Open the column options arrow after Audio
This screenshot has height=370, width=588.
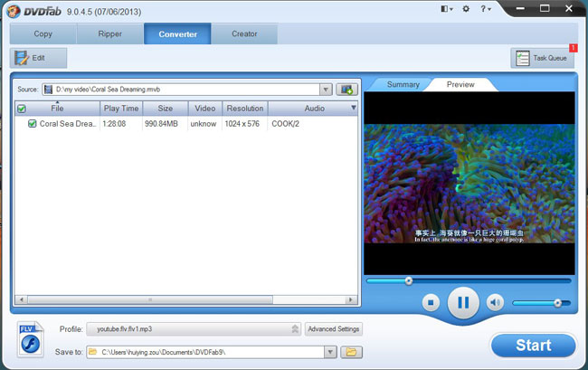[353, 108]
